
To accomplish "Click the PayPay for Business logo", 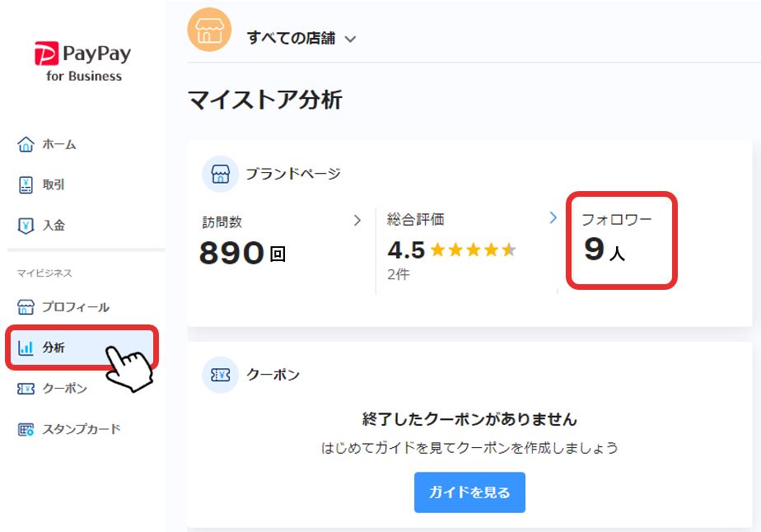I will pos(83,62).
